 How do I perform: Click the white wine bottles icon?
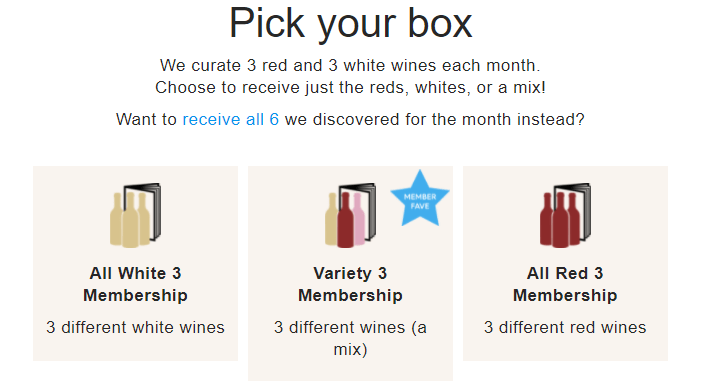coord(136,215)
